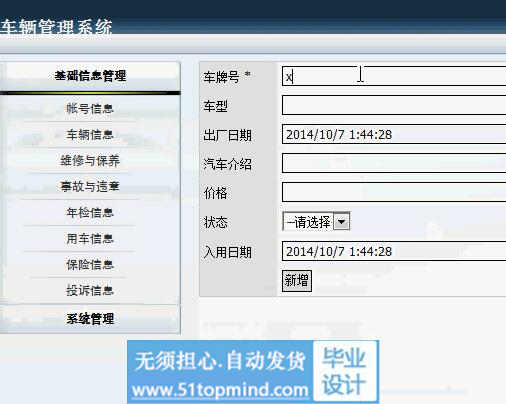The width and height of the screenshot is (506, 404).
Task: Click the 车型 text field
Action: (x=394, y=105)
